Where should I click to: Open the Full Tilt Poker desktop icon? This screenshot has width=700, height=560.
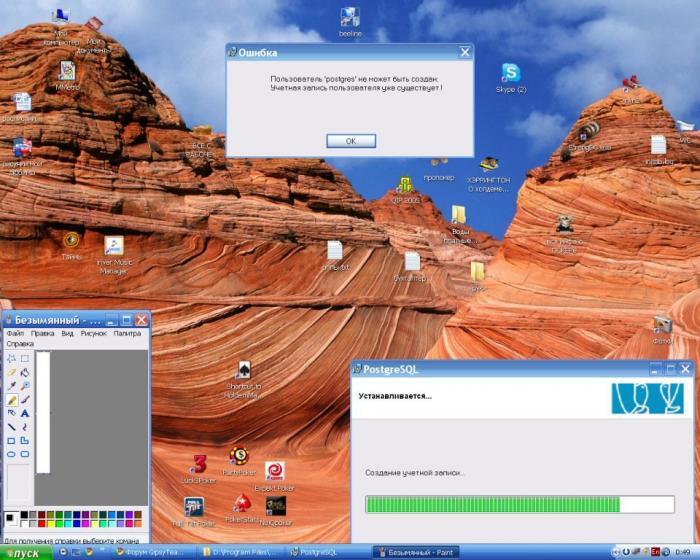[x=194, y=507]
